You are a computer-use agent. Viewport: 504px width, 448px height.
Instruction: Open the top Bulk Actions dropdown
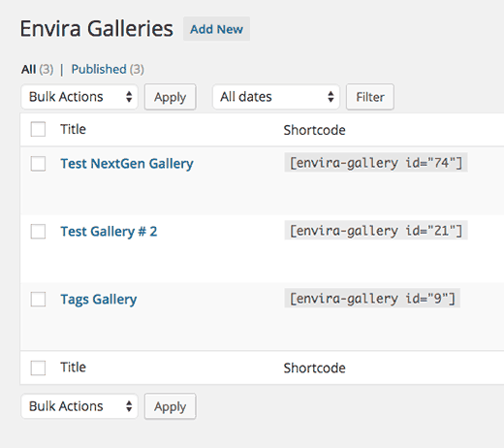[79, 97]
